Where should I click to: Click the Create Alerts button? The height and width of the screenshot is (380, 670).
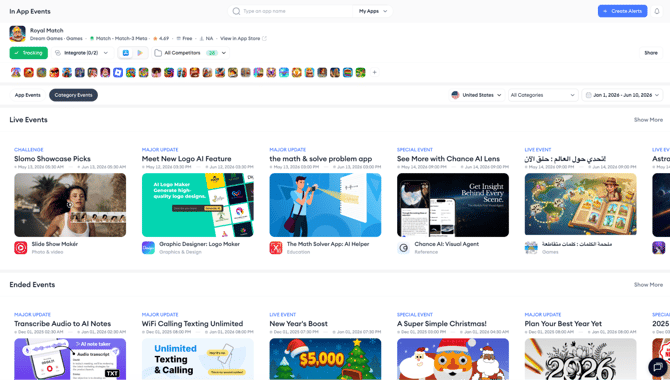click(x=622, y=11)
